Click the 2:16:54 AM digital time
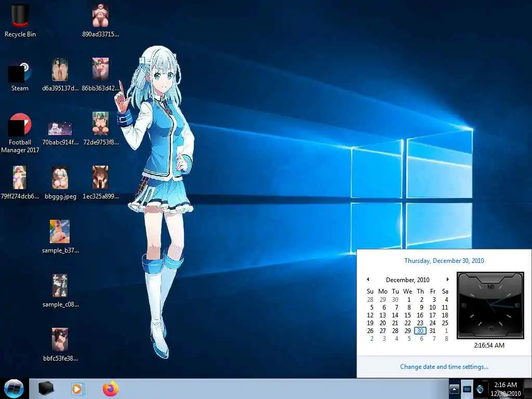This screenshot has height=399, width=532. pyautogui.click(x=489, y=345)
